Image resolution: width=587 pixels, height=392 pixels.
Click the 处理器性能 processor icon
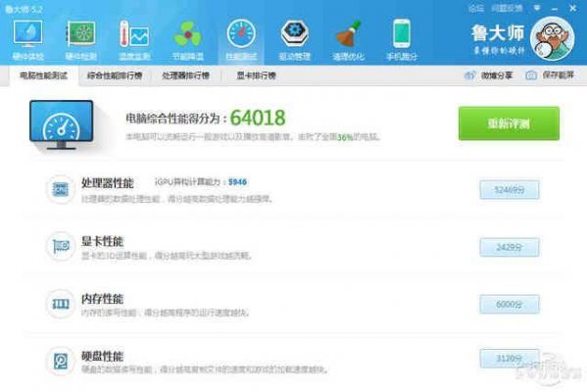click(x=61, y=189)
